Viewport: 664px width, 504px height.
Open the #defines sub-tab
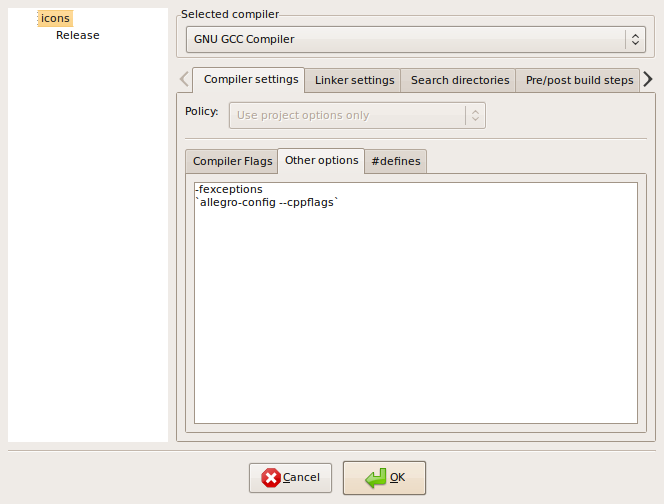pyautogui.click(x=396, y=161)
